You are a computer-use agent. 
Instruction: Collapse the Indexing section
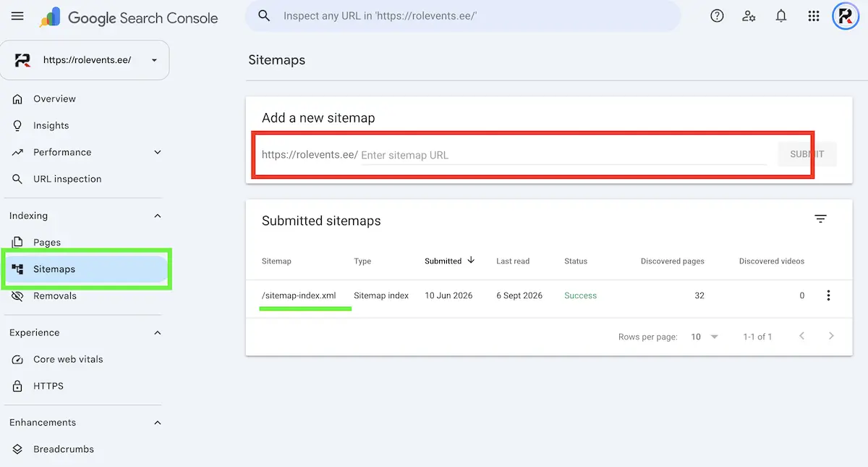coord(158,216)
